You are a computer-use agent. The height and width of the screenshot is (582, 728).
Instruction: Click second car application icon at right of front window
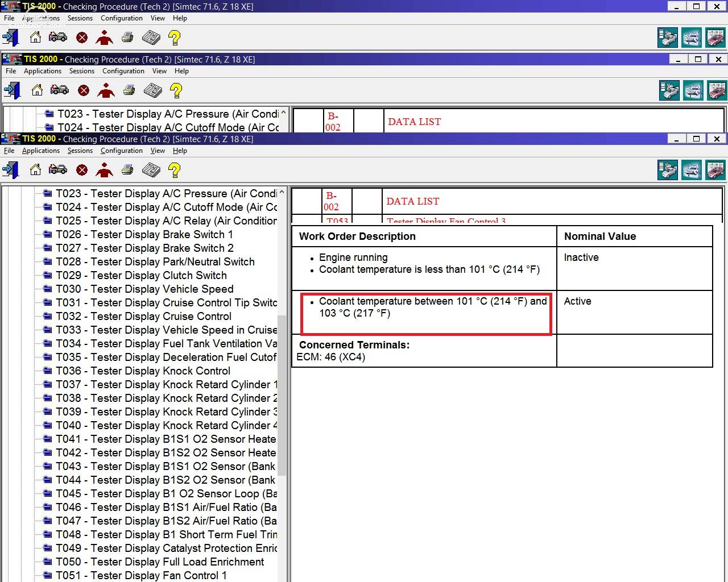tap(692, 169)
